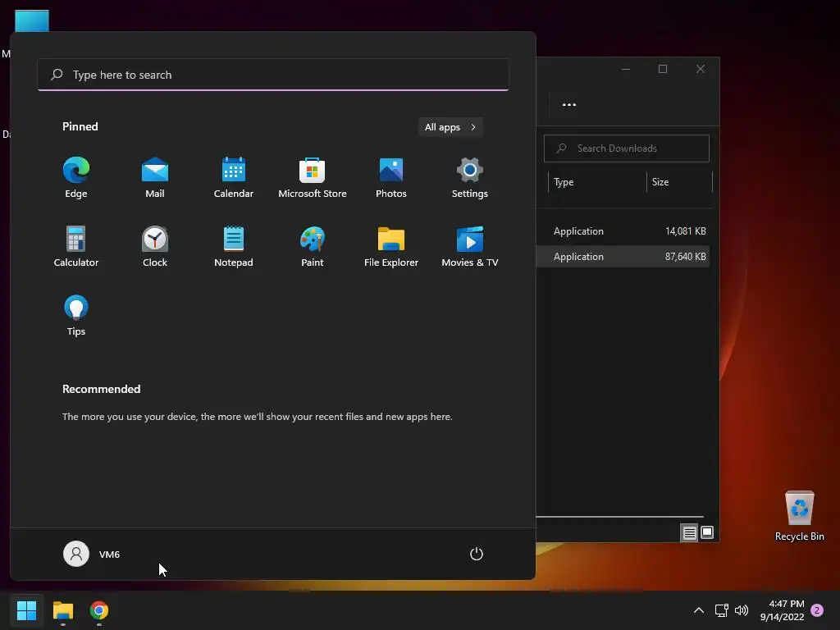Open the Recycle Bin on desktop
Image resolution: width=840 pixels, height=630 pixels.
(799, 516)
